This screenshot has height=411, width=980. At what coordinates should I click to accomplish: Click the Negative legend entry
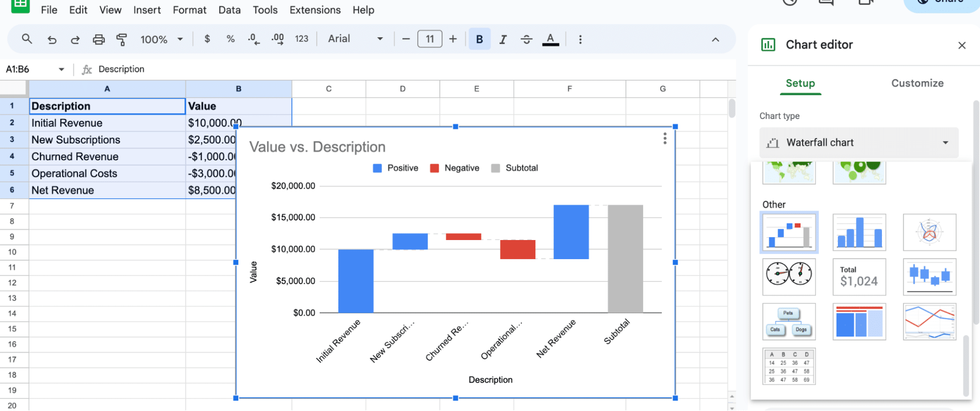pyautogui.click(x=454, y=168)
